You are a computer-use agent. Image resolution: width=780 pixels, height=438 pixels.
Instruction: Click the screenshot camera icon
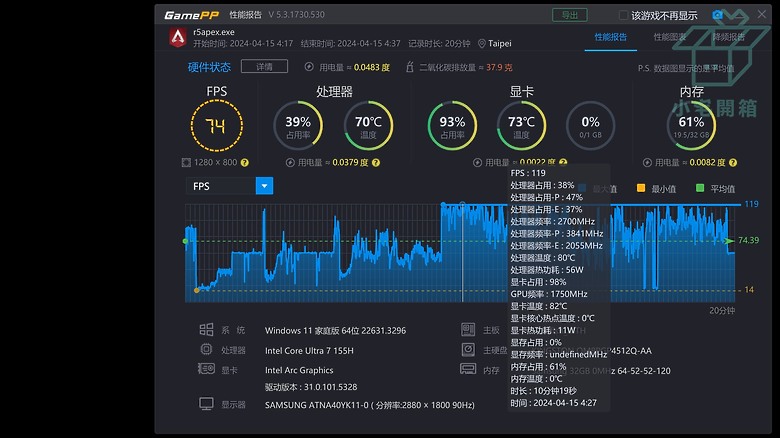718,15
